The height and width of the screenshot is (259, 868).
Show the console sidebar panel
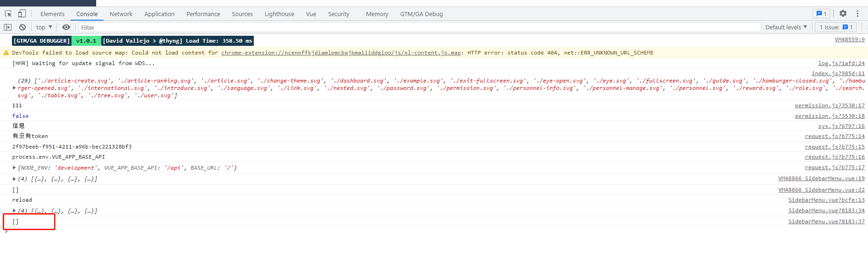8,28
